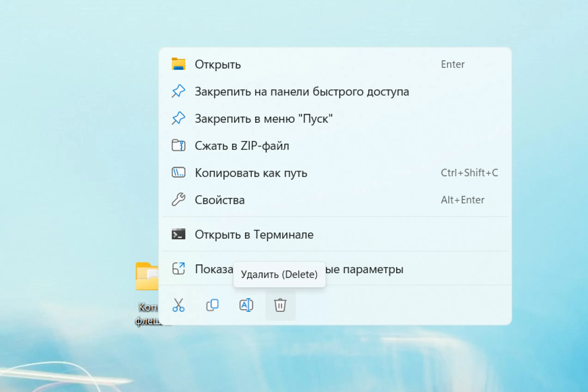Image resolution: width=588 pixels, height=392 pixels.
Task: Click the folder icon next to Открыть
Action: point(178,64)
